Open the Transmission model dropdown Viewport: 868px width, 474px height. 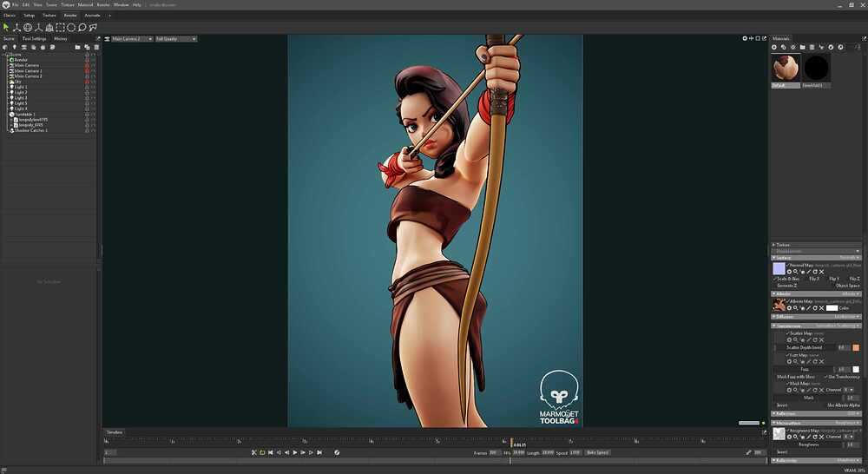tap(838, 326)
